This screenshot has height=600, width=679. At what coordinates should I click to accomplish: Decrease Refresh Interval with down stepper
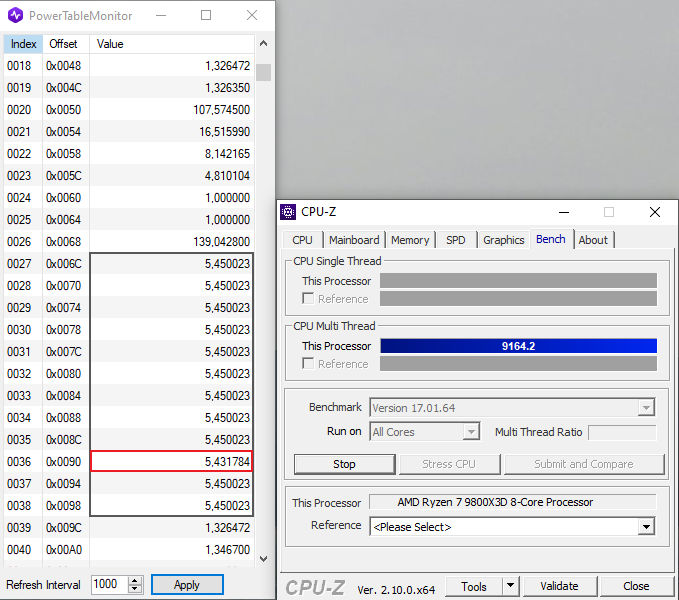coord(135,589)
